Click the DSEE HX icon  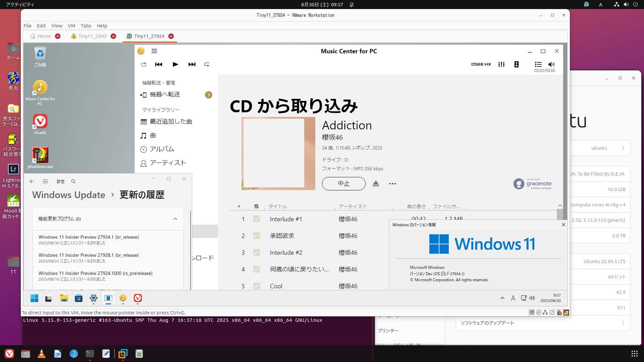click(481, 64)
